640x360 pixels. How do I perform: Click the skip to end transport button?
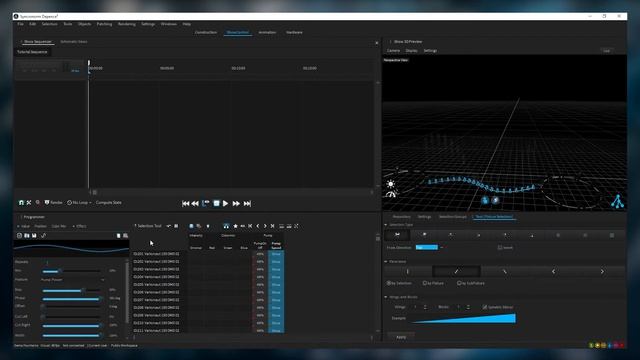[247, 203]
